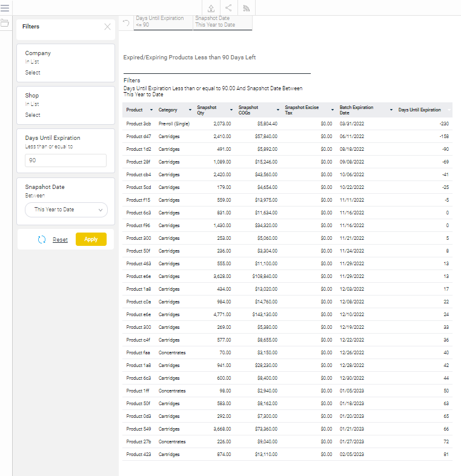Select Product f15 in the table
The height and width of the screenshot is (476, 461).
pyautogui.click(x=138, y=200)
